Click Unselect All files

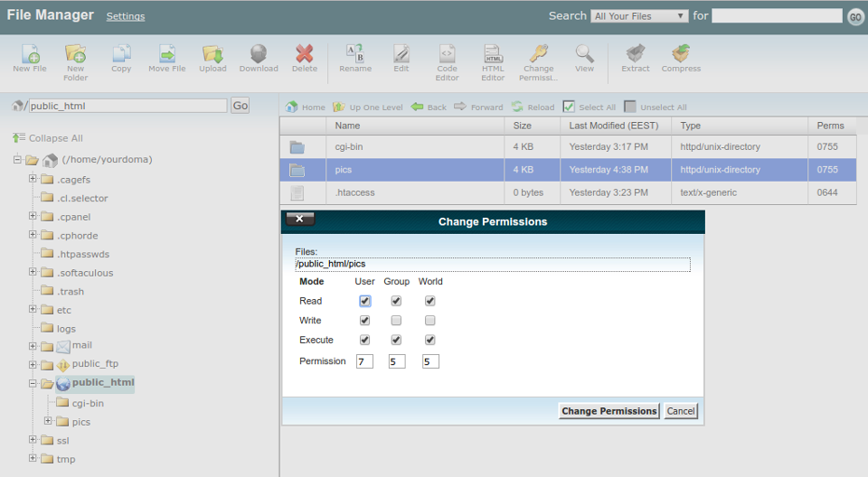tap(656, 107)
